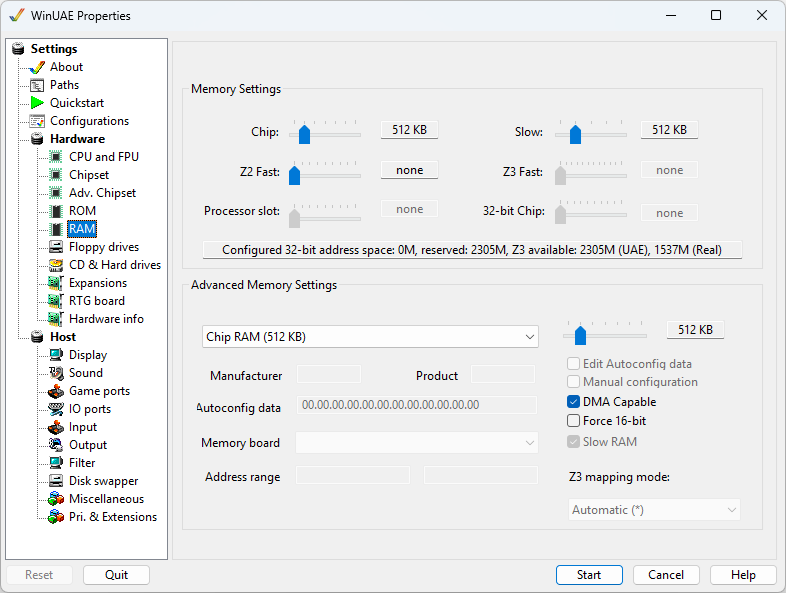This screenshot has height=593, width=786.
Task: Click the Output icon
Action: coord(56,445)
